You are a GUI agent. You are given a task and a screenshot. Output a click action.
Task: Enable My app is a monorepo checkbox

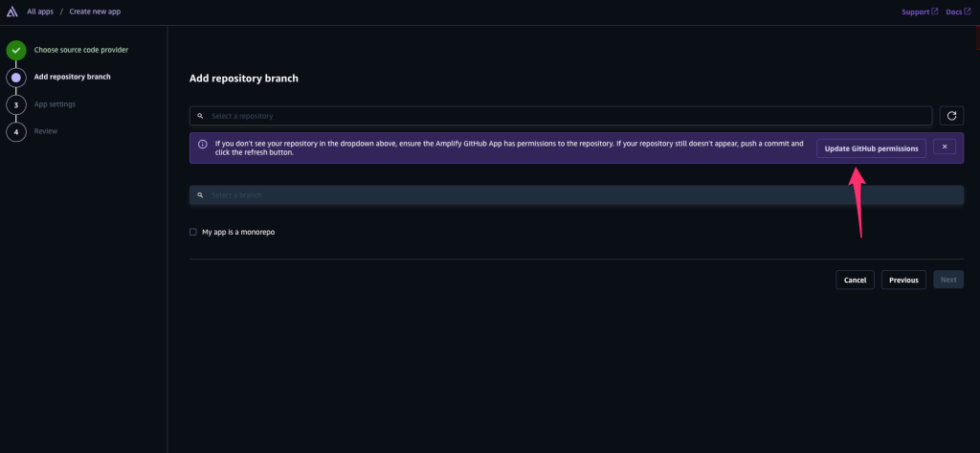pyautogui.click(x=193, y=232)
